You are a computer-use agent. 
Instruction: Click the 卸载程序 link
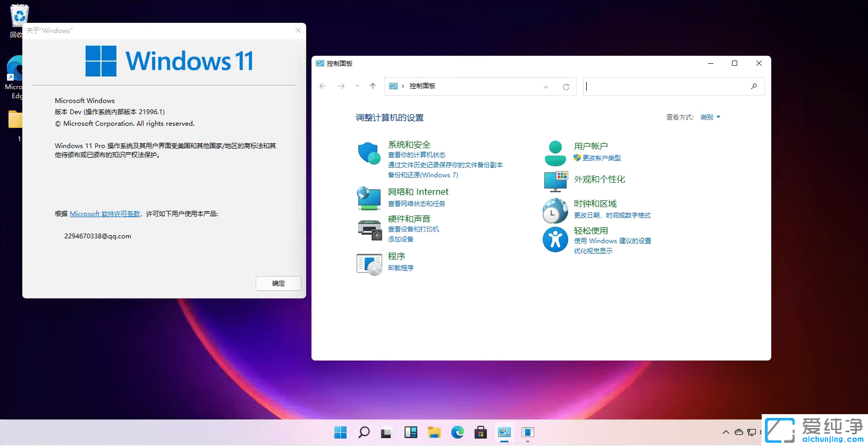[x=401, y=268]
